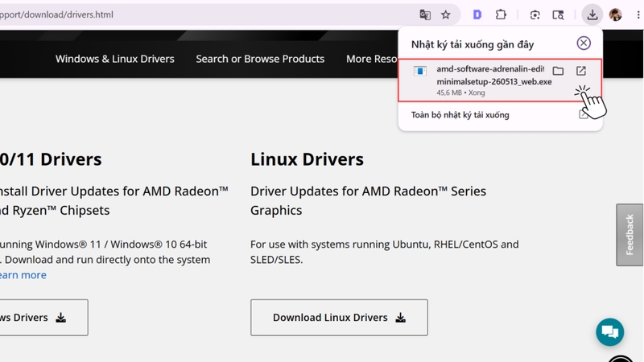This screenshot has width=644, height=362.
Task: Click the translate page icon in address bar
Action: (x=425, y=14)
